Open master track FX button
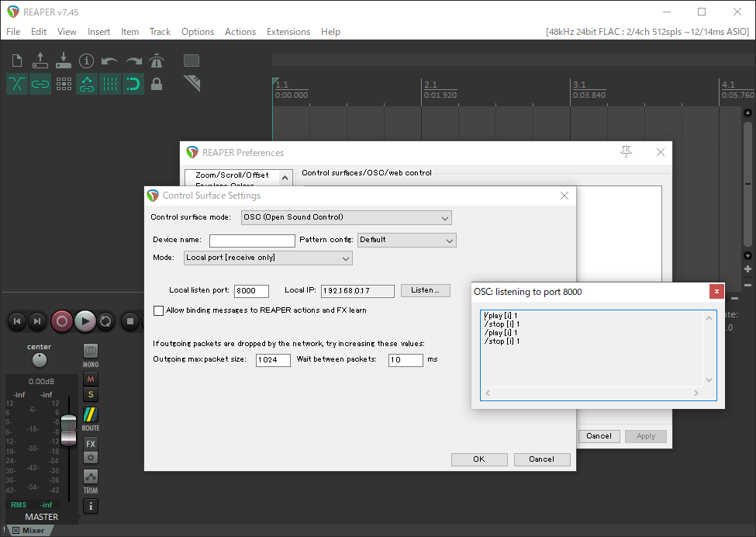The image size is (756, 537). [x=91, y=444]
